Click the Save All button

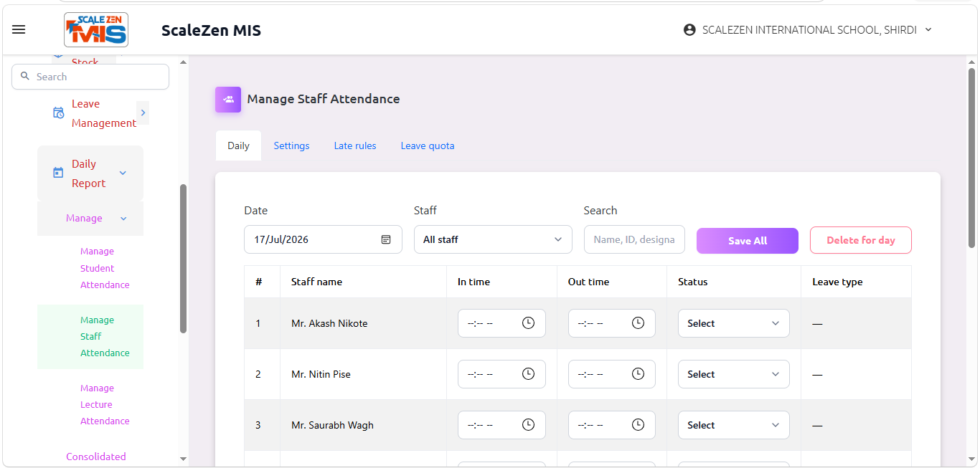click(748, 241)
